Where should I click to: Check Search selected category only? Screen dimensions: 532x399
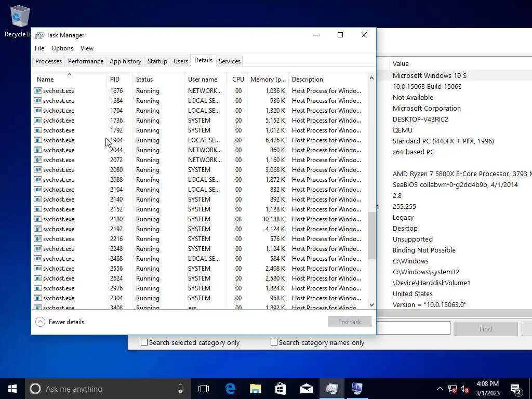144,342
